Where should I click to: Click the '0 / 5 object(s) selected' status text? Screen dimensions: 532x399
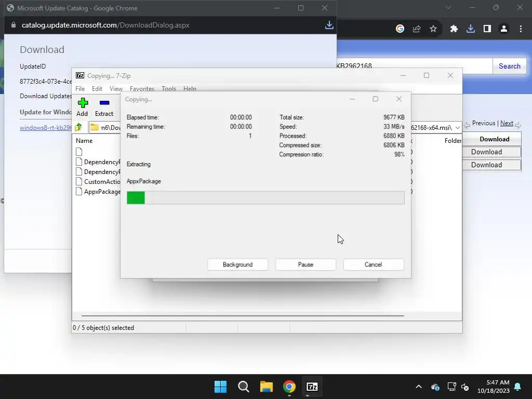[103, 328]
